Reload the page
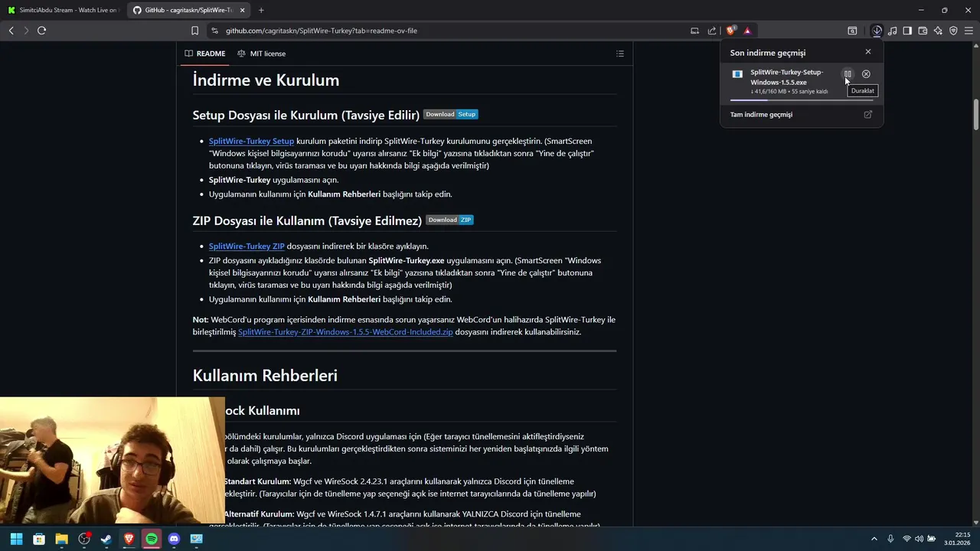Image resolution: width=980 pixels, height=551 pixels. click(x=41, y=31)
